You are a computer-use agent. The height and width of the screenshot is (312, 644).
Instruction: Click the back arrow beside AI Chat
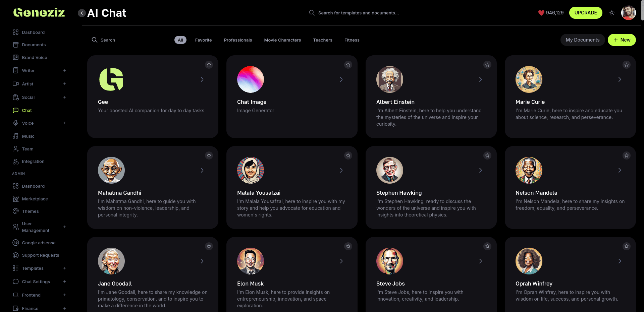point(82,13)
